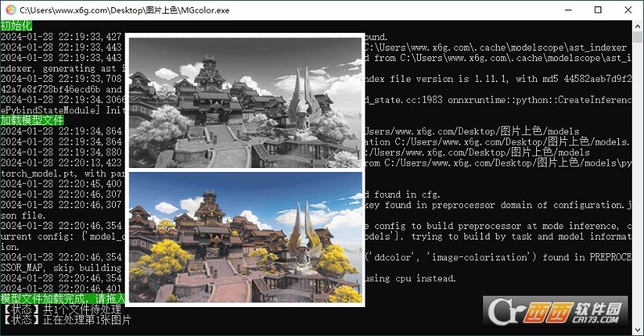The height and width of the screenshot is (336, 644).
Task: Click the '2024-01-28 22:20:45,400' timestamp
Action: (x=61, y=184)
